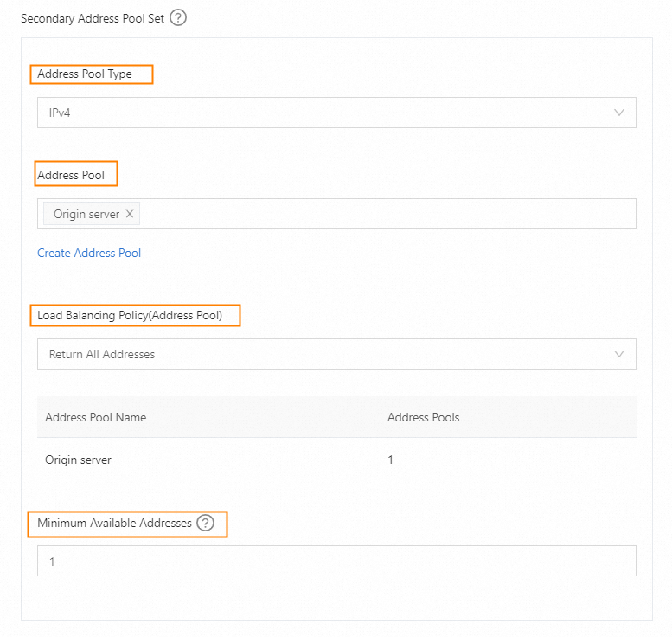Open the IPv4 address pool type dropdown
This screenshot has width=672, height=637.
point(329,113)
